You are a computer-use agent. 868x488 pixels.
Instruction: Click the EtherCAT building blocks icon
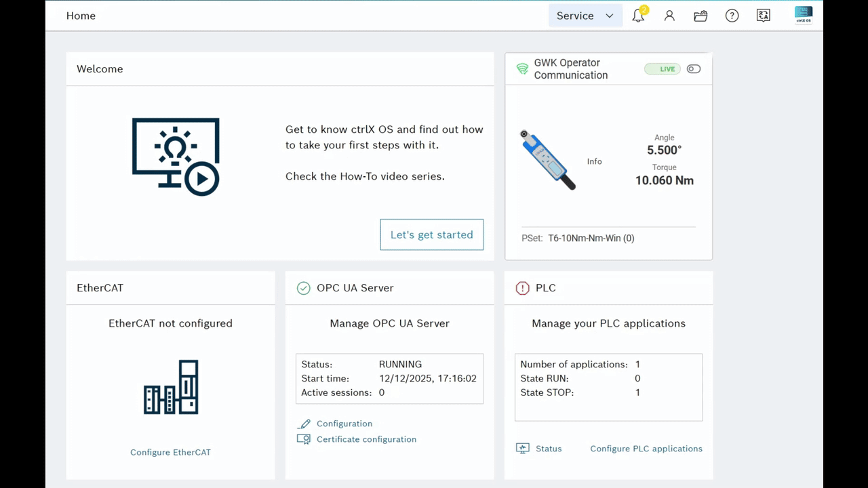click(x=171, y=387)
